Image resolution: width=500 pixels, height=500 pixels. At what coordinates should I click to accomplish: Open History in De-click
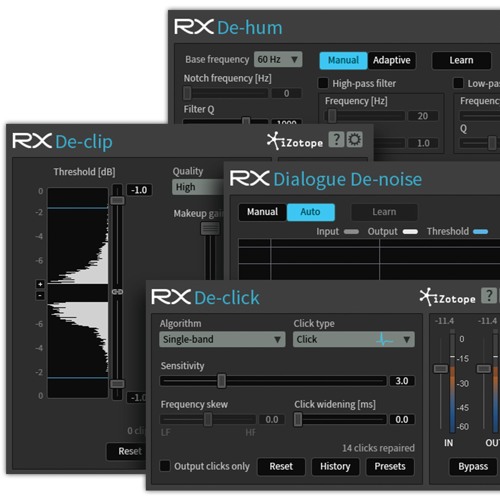click(x=335, y=466)
